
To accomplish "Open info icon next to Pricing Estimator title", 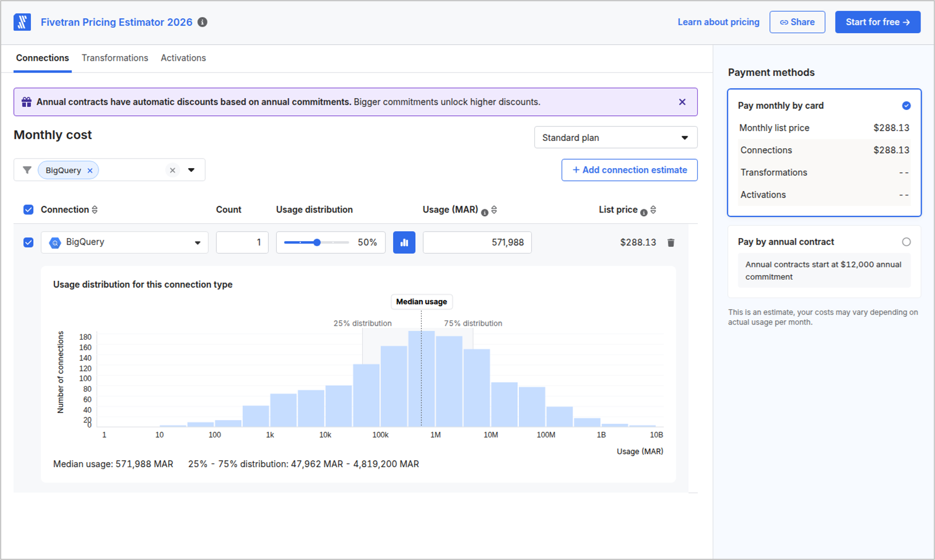I will tap(202, 22).
